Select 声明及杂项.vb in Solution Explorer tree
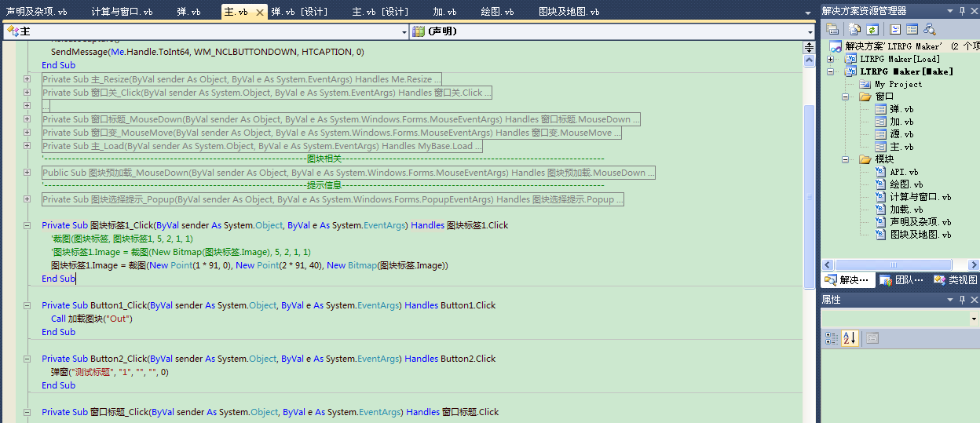The height and width of the screenshot is (423, 980). point(920,222)
